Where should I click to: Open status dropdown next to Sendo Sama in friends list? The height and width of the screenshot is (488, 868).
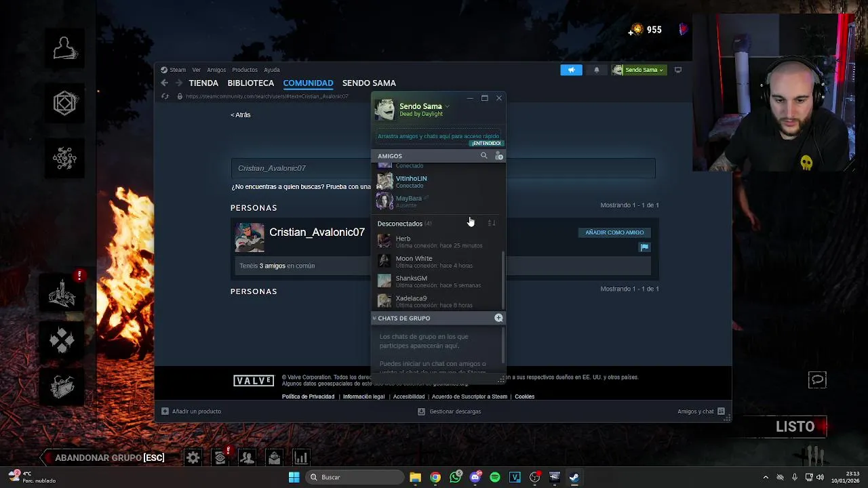click(447, 106)
